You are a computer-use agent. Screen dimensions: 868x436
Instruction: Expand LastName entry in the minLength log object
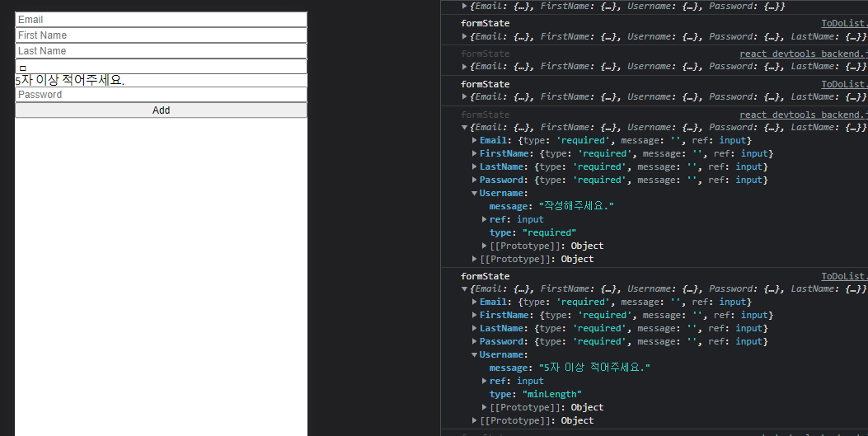(x=475, y=328)
